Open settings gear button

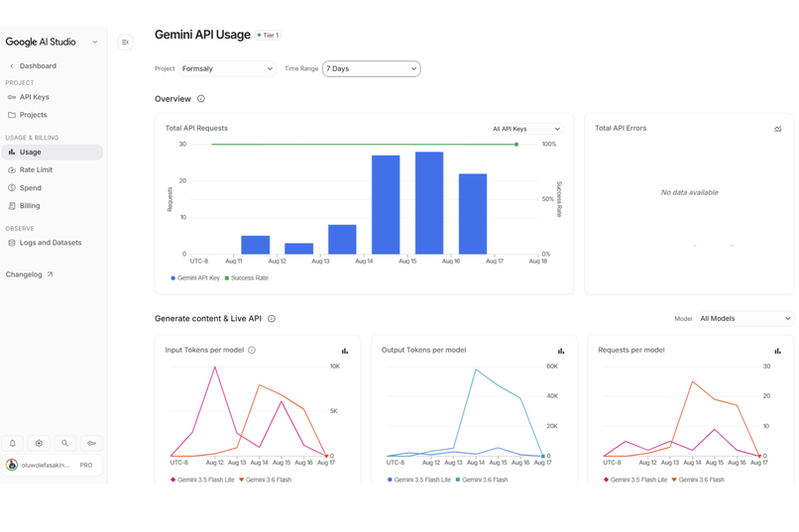tap(39, 443)
